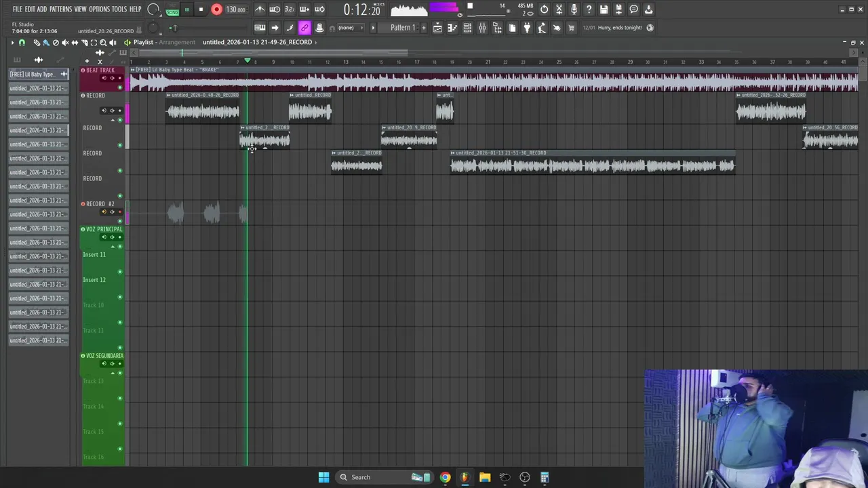Toggle the 3-2-1 countdown before recording
This screenshot has height=488, width=868.
290,9
